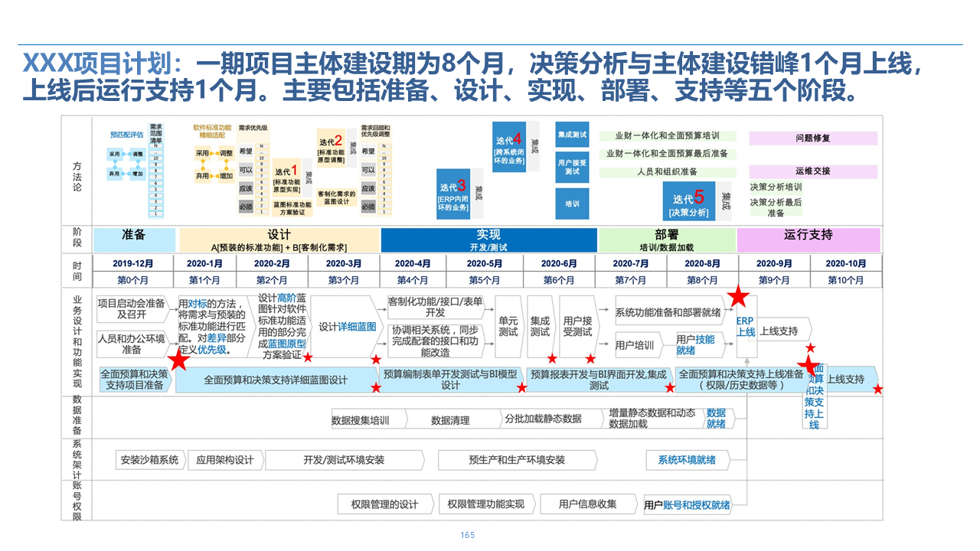The image size is (980, 551).
Task: Click page number 165
Action: (468, 535)
